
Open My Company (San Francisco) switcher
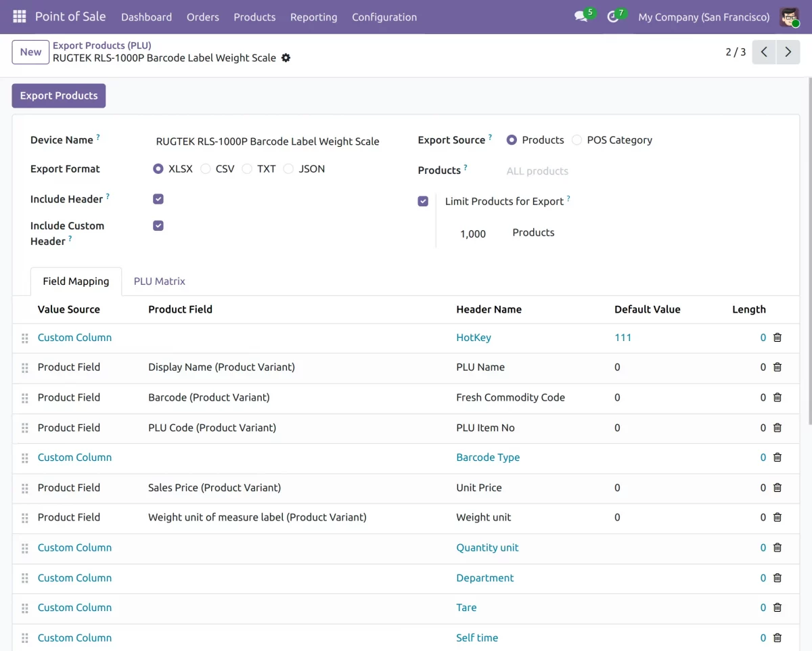[x=704, y=17]
